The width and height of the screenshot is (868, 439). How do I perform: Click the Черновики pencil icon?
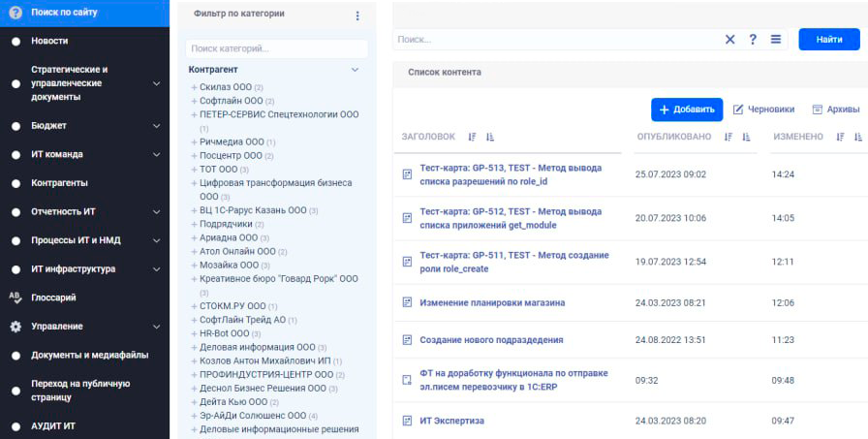(738, 110)
